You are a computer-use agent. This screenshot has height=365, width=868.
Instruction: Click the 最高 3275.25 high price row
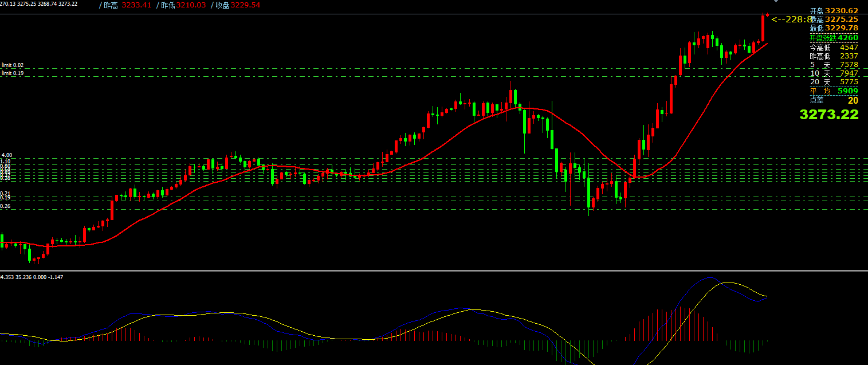pyautogui.click(x=834, y=19)
